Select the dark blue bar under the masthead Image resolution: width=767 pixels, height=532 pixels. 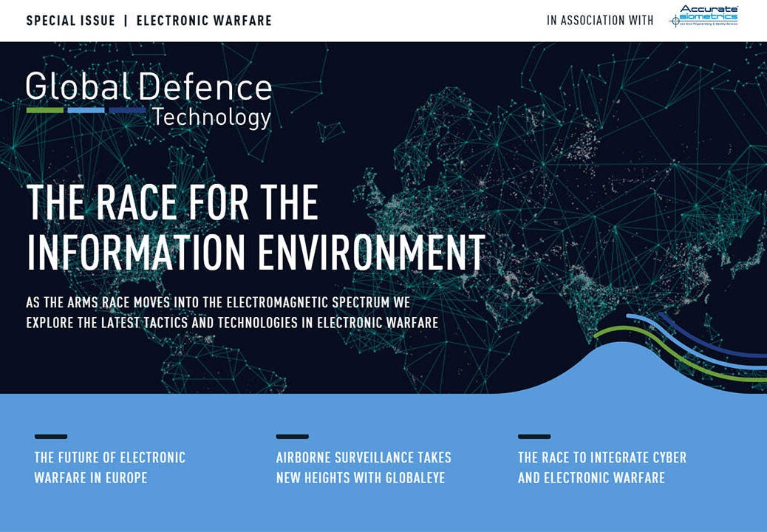point(127,110)
